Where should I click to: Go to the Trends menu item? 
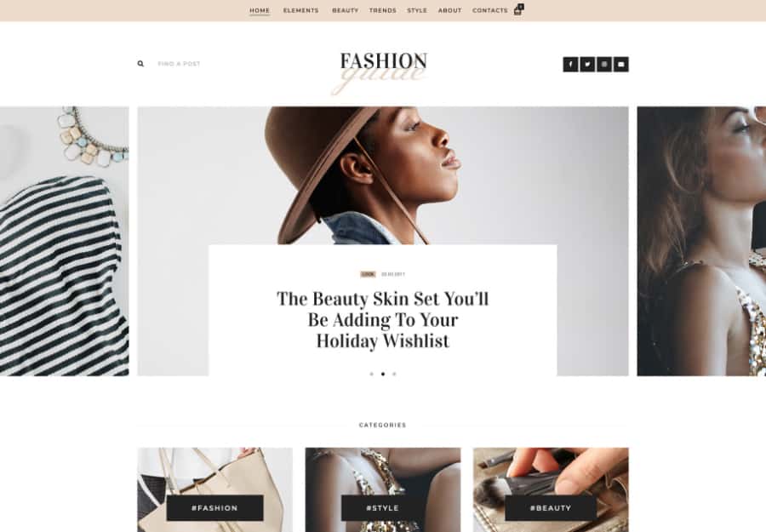(382, 10)
